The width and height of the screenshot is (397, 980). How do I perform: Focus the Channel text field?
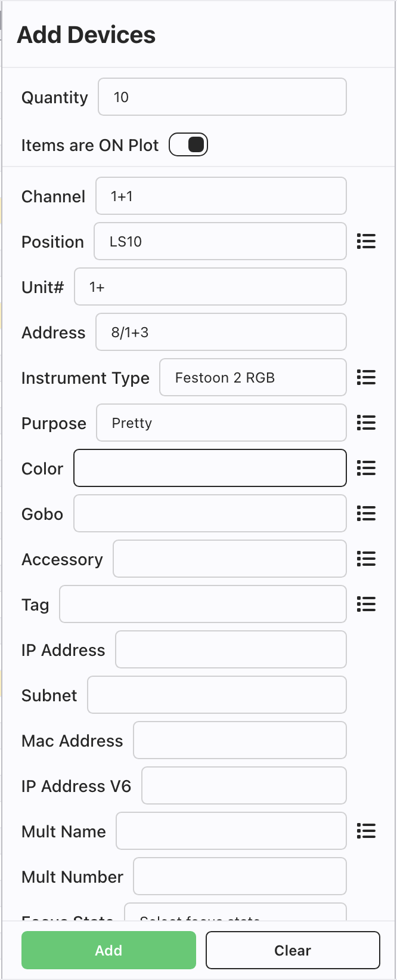point(221,196)
